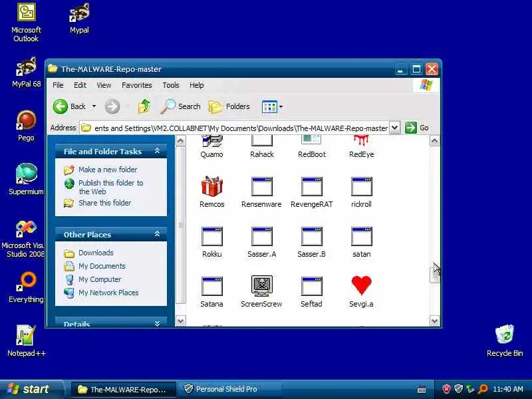Screen dimensions: 532x399
Task: Click the system tray clock 11:40 AM
Action: [x=507, y=389]
